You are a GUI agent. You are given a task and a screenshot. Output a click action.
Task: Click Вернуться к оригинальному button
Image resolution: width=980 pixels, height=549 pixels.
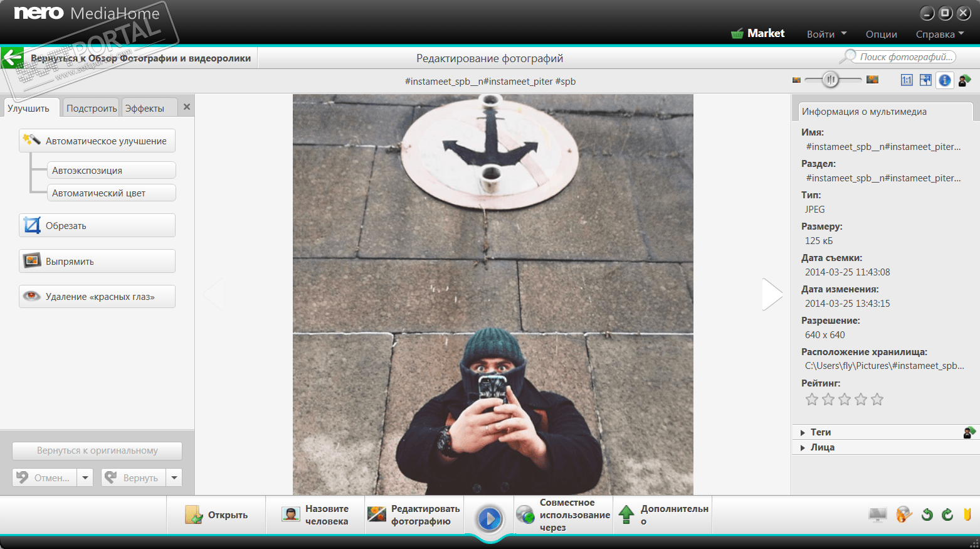[97, 450]
